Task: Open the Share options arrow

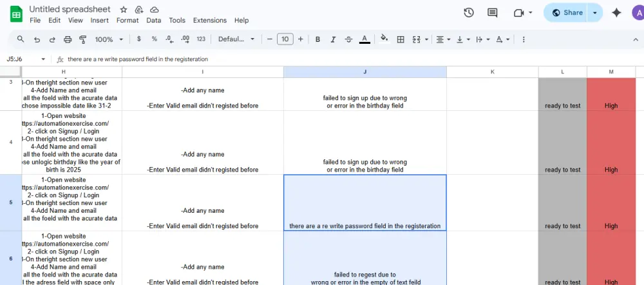Action: (594, 13)
